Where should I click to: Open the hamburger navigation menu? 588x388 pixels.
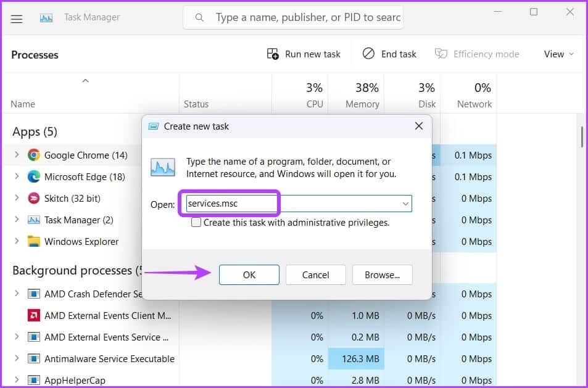click(x=17, y=19)
